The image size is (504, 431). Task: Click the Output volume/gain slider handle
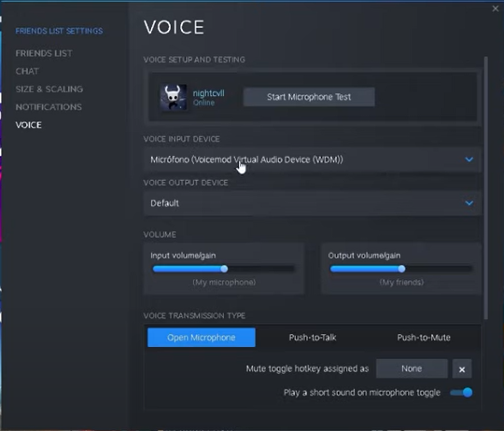[x=401, y=269]
